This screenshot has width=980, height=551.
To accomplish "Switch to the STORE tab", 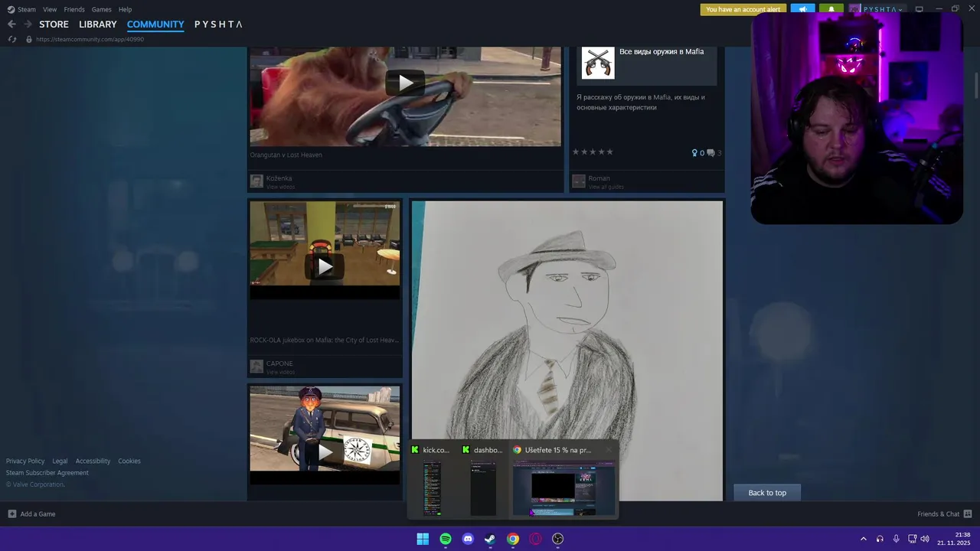I will tap(54, 24).
